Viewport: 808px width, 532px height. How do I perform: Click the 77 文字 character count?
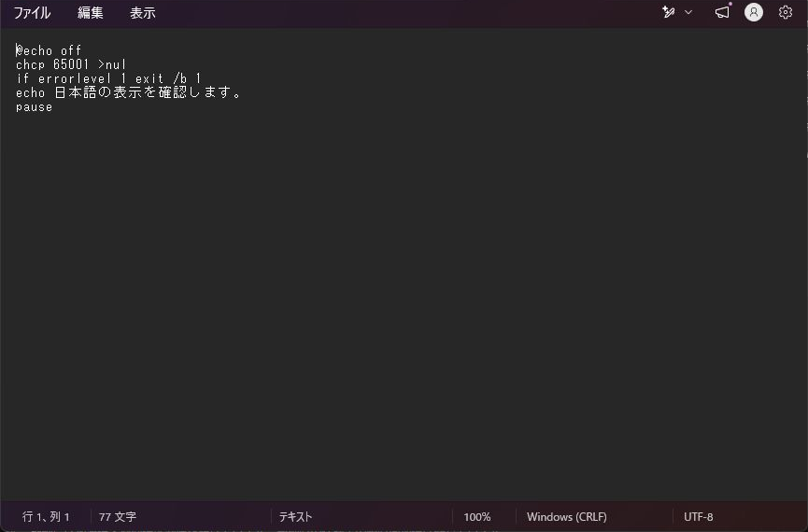point(118,516)
